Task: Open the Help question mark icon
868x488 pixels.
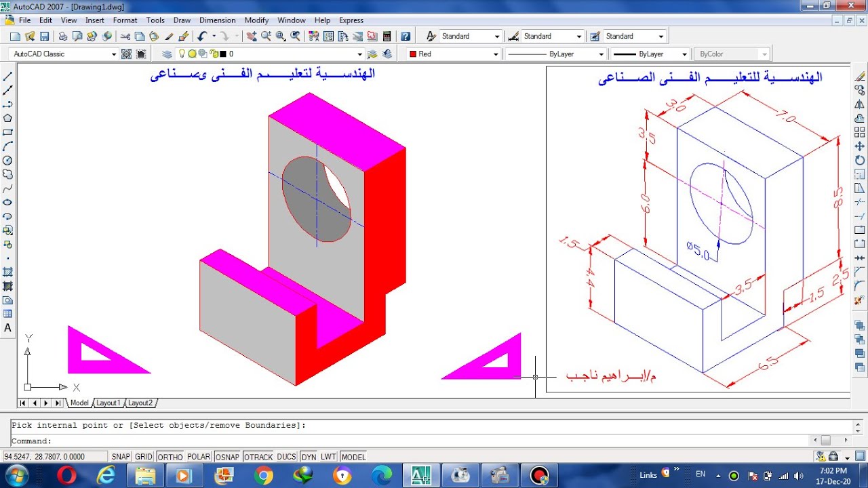Action: coord(406,36)
